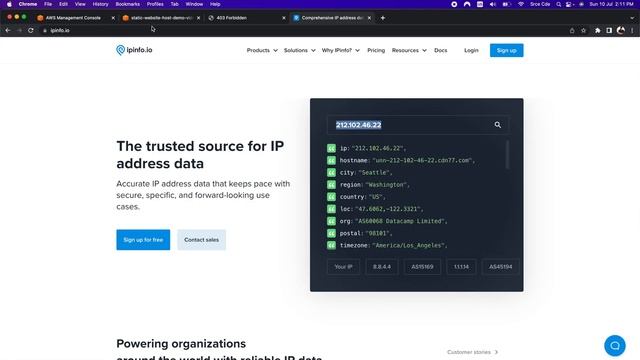Click the browser forward arrow
640x360 pixels.
click(x=19, y=30)
